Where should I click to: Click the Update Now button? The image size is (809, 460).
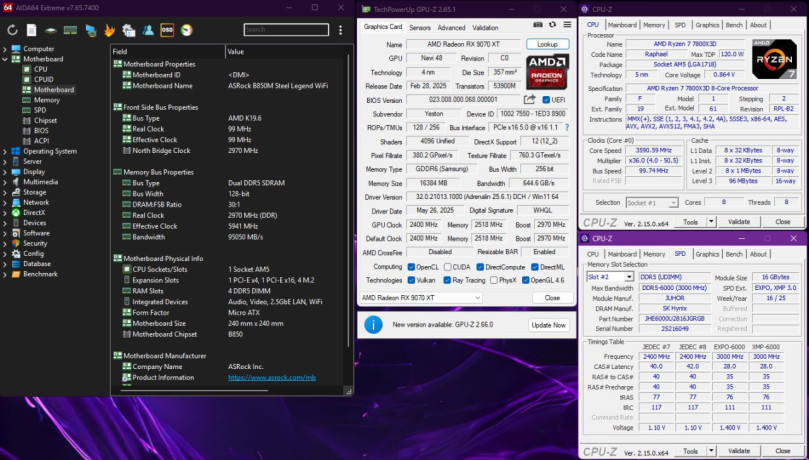pyautogui.click(x=547, y=325)
